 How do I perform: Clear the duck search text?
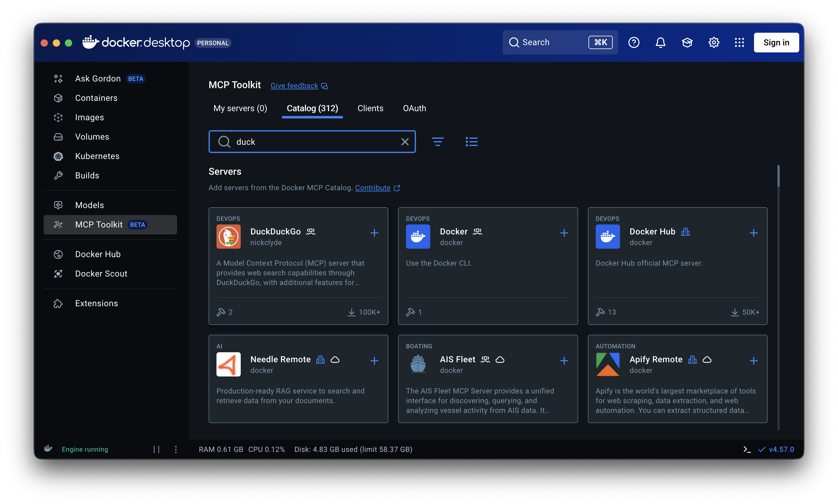(x=404, y=142)
